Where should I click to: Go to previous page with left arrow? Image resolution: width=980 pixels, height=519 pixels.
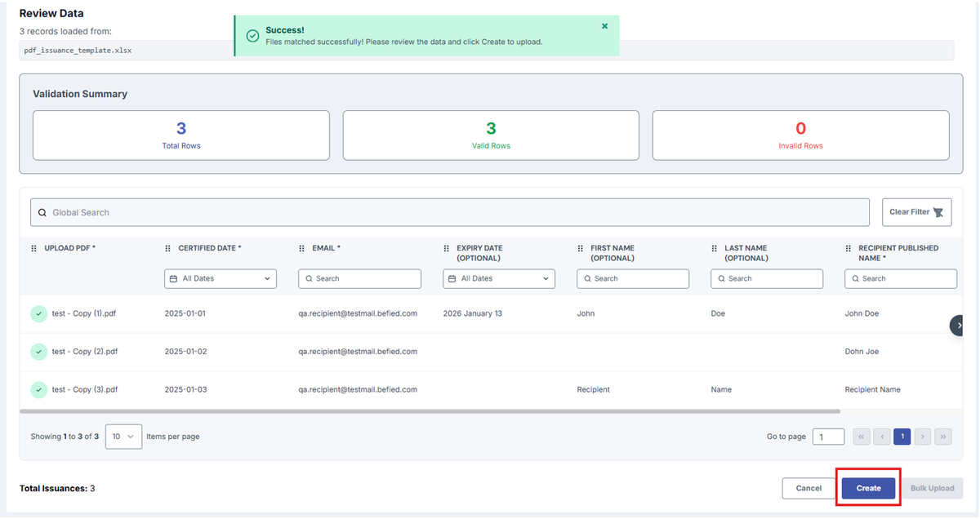pos(882,437)
